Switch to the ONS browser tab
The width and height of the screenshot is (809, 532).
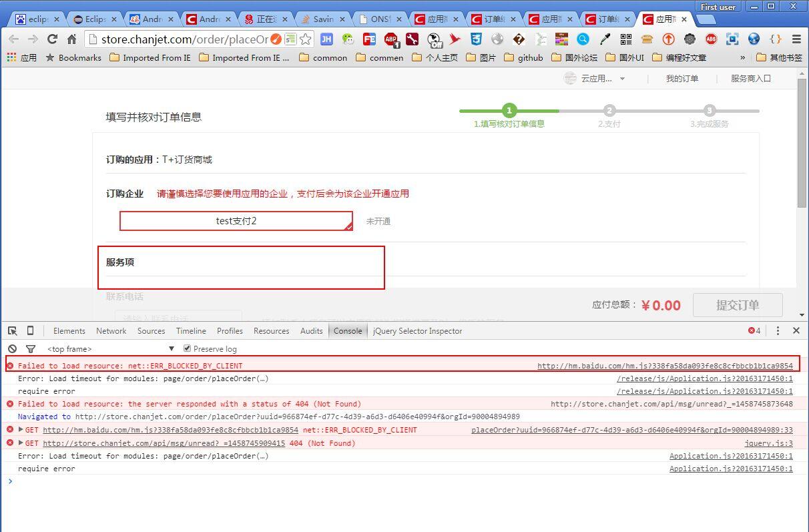coord(379,19)
